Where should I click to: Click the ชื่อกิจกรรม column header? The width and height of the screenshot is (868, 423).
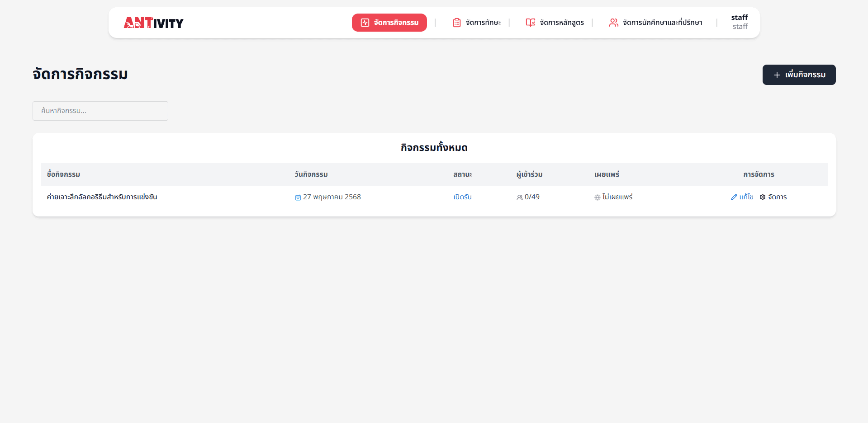(63, 174)
